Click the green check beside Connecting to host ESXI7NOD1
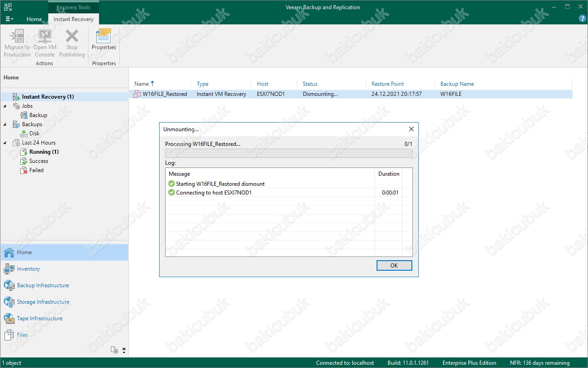The width and height of the screenshot is (588, 368). [x=172, y=193]
